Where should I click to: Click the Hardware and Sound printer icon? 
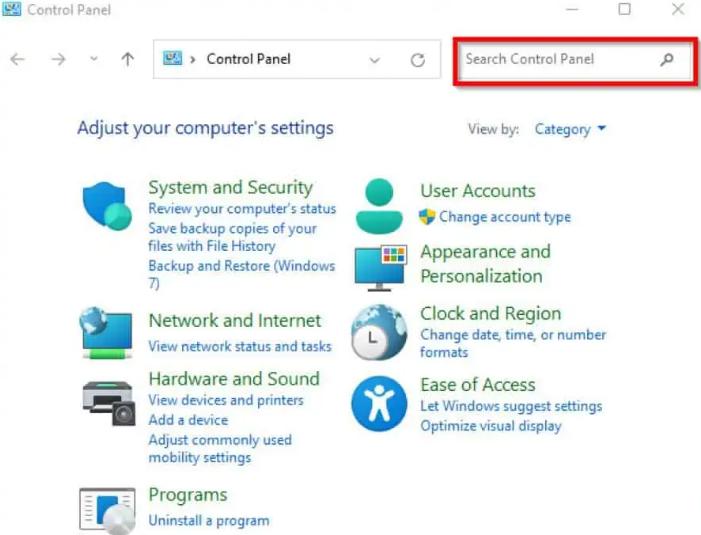[x=109, y=403]
